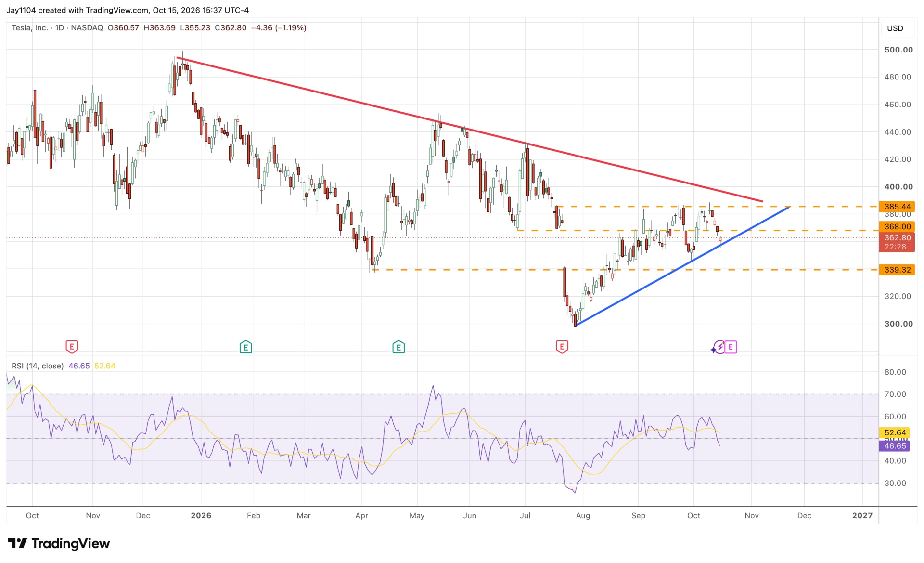Open the red earnings marker near late July
924x563 pixels.
coord(562,346)
